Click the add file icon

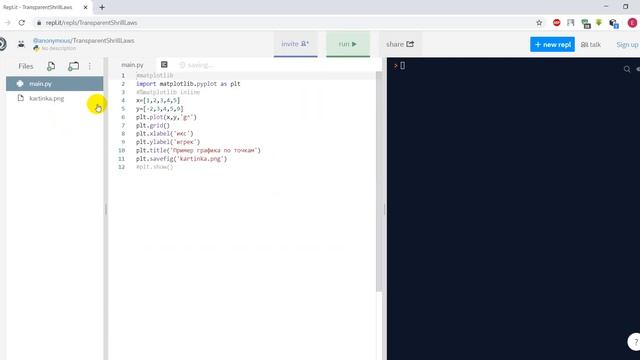pos(51,66)
